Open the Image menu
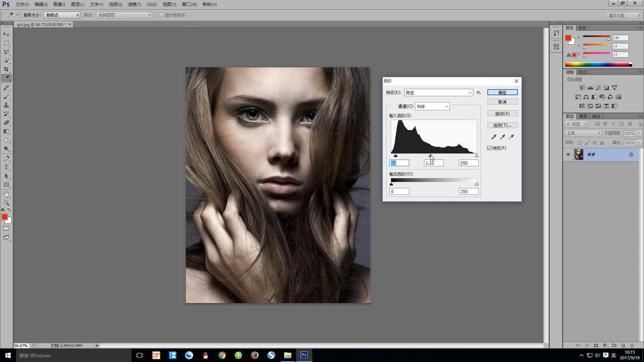The height and width of the screenshot is (362, 644). pyautogui.click(x=59, y=4)
